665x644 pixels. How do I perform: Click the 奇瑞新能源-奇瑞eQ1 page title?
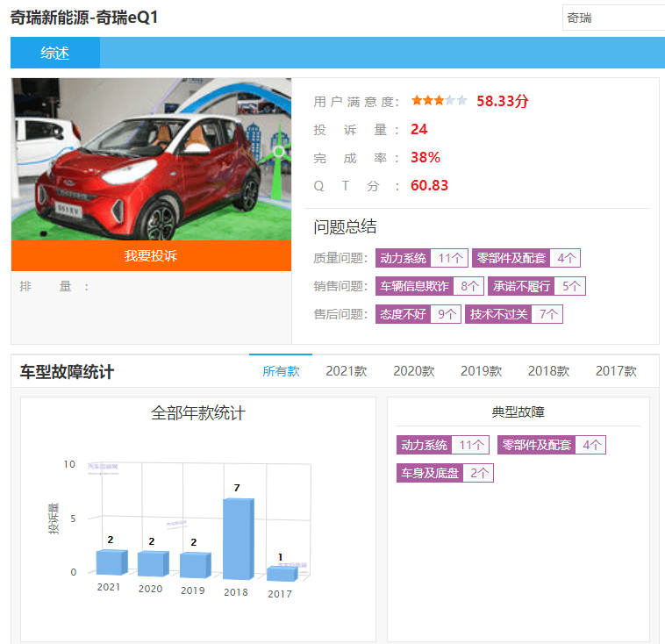[x=84, y=18]
